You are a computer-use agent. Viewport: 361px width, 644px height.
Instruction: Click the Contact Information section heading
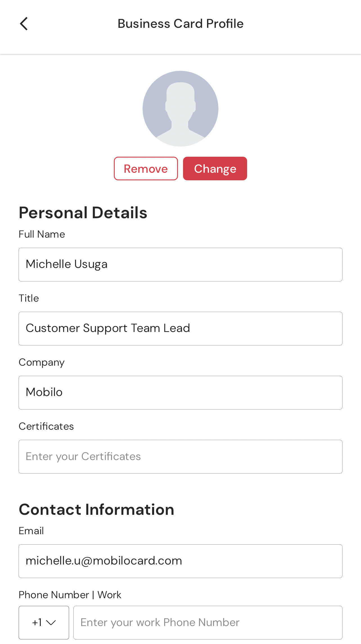pyautogui.click(x=96, y=509)
